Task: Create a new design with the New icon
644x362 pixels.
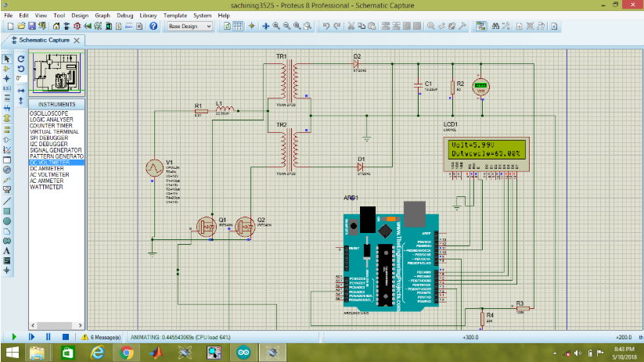Action: tap(11, 27)
